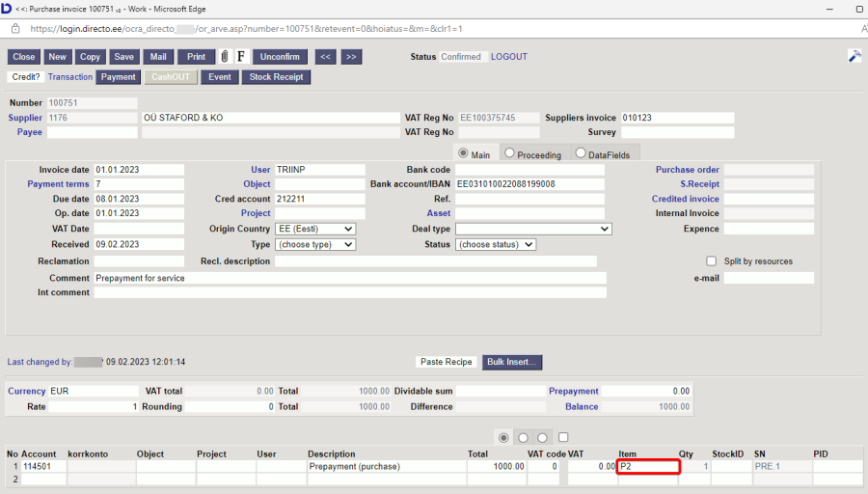Click the New button
The image size is (868, 494).
pos(57,57)
